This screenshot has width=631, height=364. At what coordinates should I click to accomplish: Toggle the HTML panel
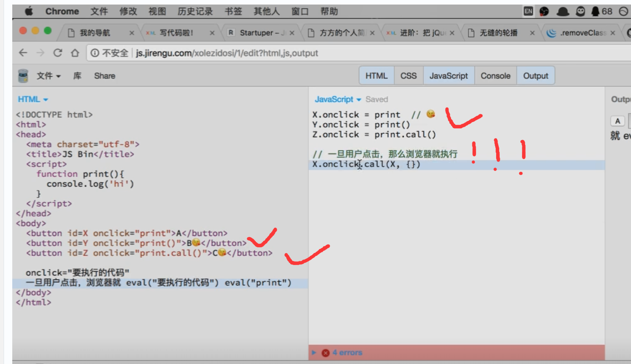tap(377, 76)
